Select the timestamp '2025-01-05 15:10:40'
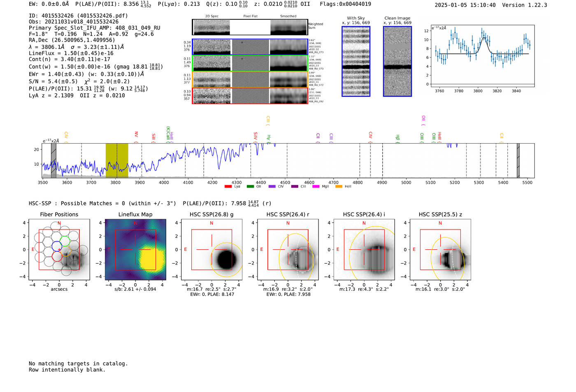 pyautogui.click(x=465, y=5)
